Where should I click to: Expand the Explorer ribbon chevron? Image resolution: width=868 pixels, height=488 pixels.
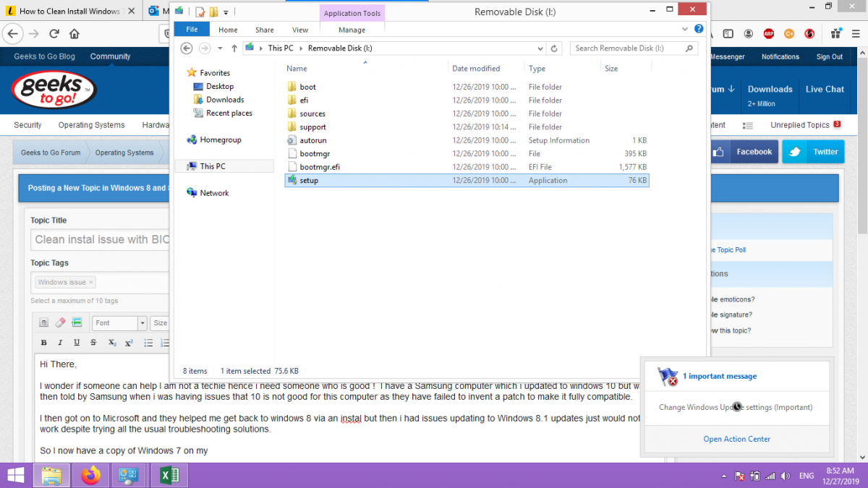(x=686, y=30)
